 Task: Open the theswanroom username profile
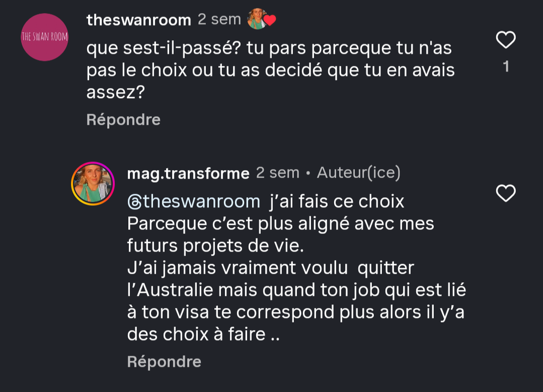(x=138, y=20)
